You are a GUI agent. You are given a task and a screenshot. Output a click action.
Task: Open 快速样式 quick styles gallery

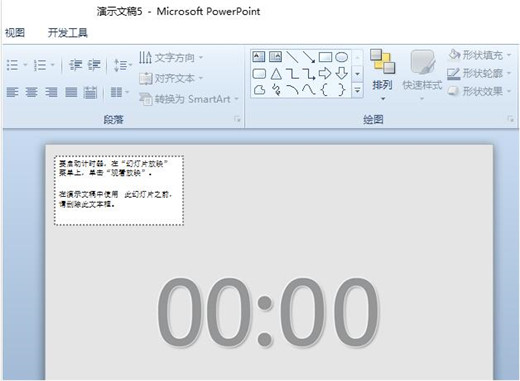click(422, 75)
